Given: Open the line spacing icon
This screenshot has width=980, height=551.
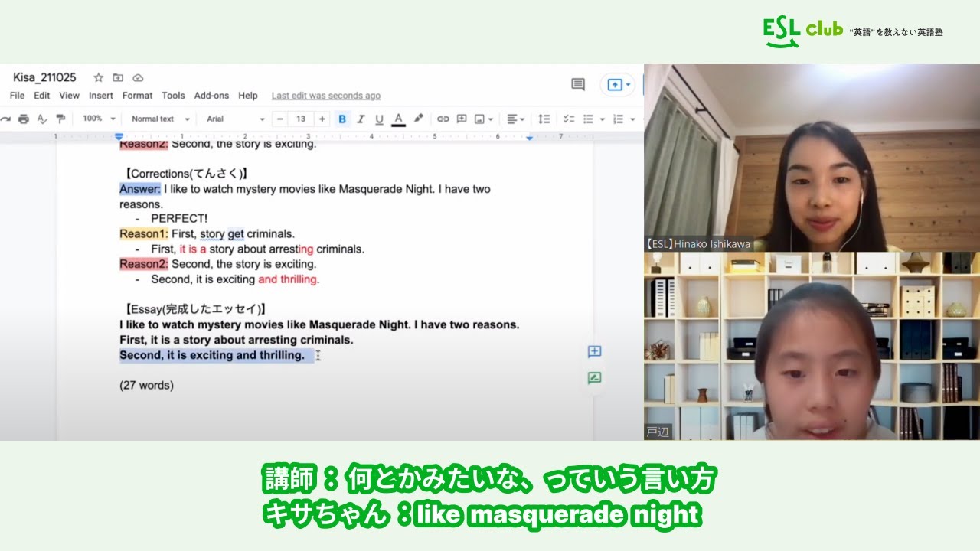Looking at the screenshot, I should [544, 119].
